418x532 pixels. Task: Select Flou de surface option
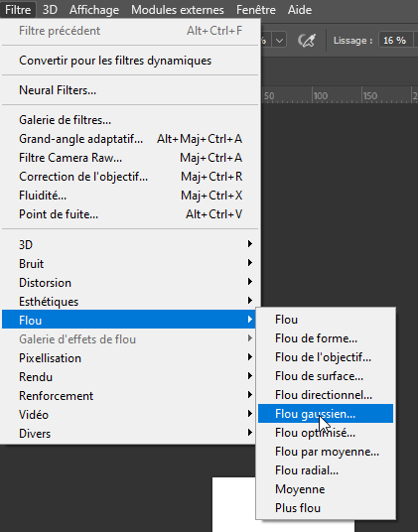(x=326, y=376)
